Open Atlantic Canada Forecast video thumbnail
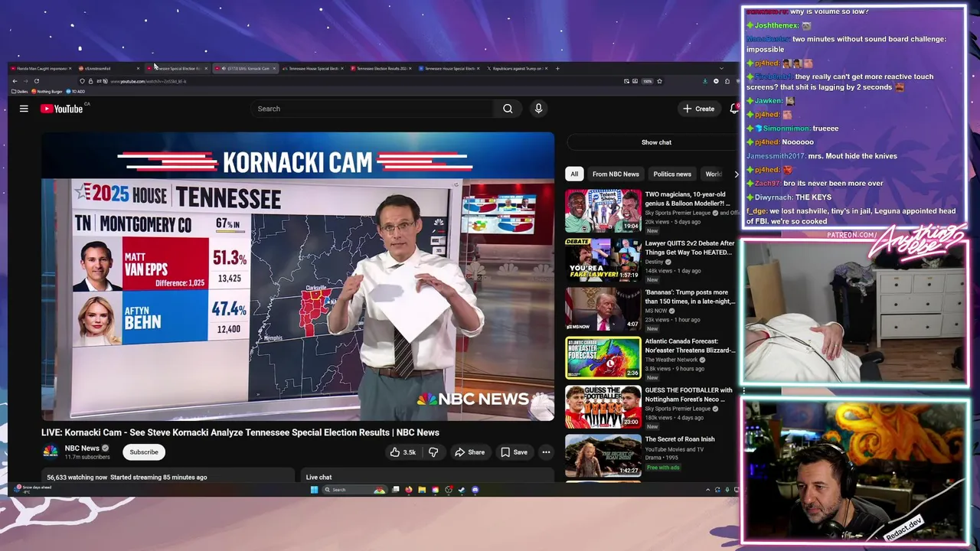 (x=603, y=357)
